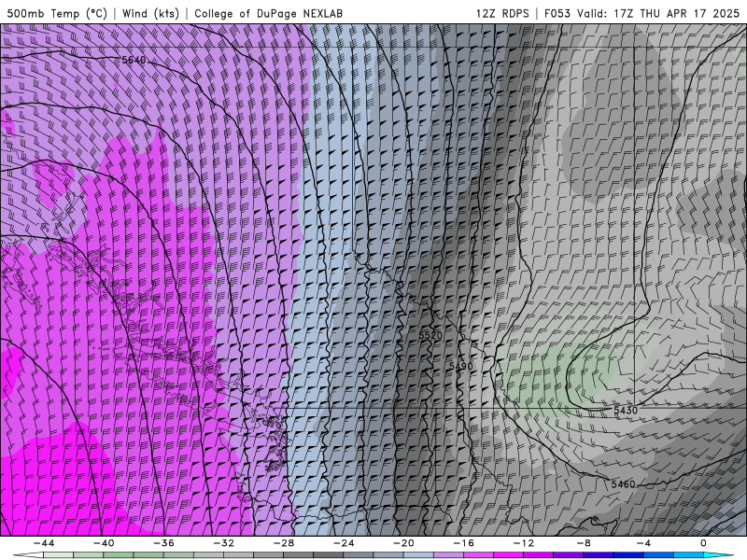Click the 'Wind (kts)' header text
The width and height of the screenshot is (747, 560).
pos(150,13)
